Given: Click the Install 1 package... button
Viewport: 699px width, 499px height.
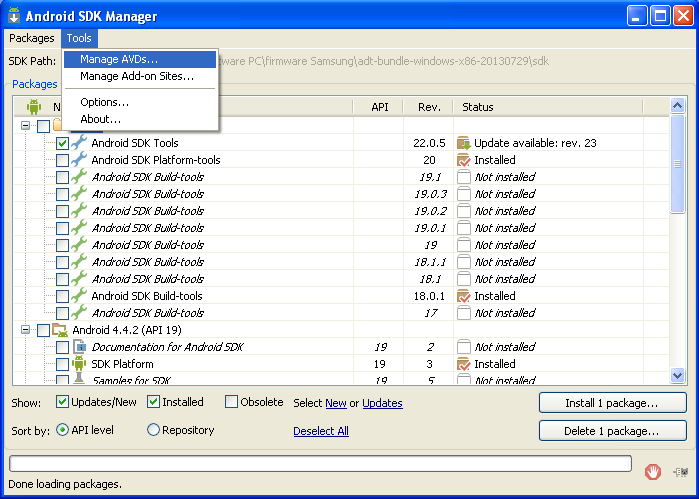Looking at the screenshot, I should (613, 403).
